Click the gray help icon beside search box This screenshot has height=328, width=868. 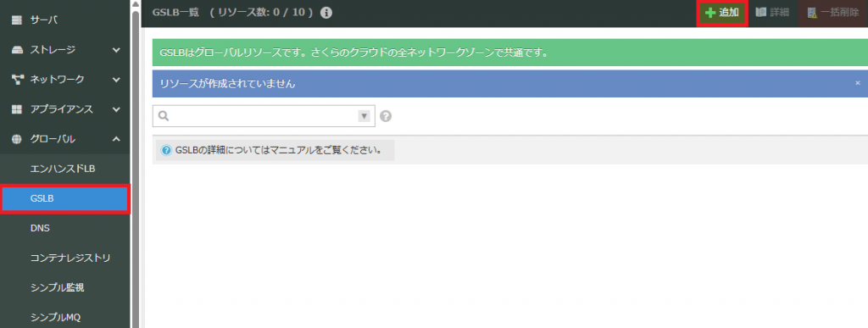(x=386, y=116)
